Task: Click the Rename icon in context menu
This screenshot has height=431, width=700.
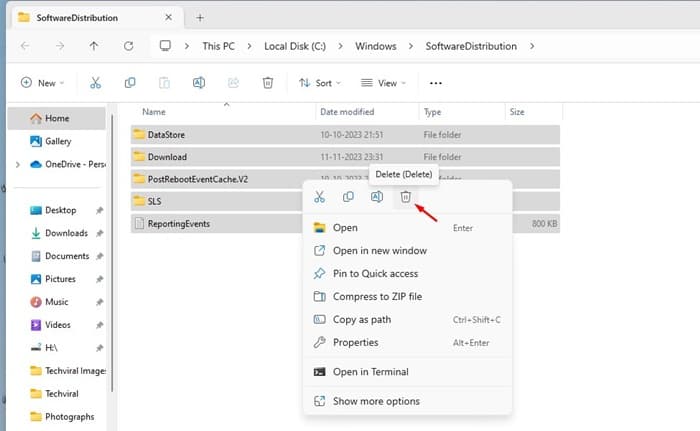Action: tap(377, 197)
